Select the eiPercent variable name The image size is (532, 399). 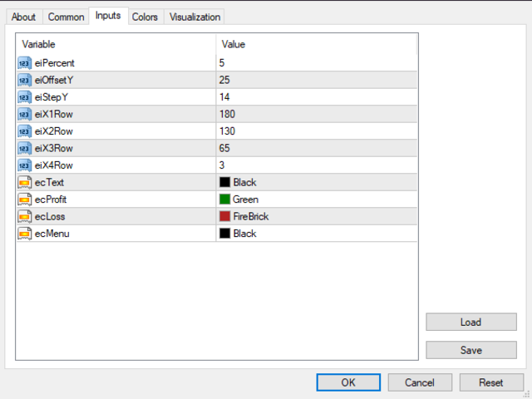(54, 63)
